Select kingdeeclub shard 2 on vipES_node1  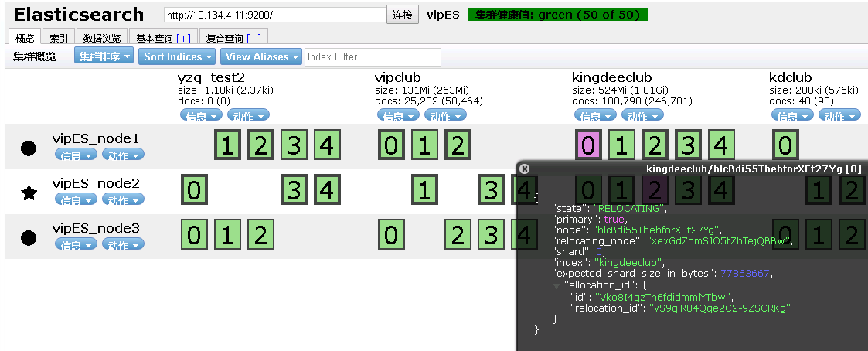click(x=655, y=145)
